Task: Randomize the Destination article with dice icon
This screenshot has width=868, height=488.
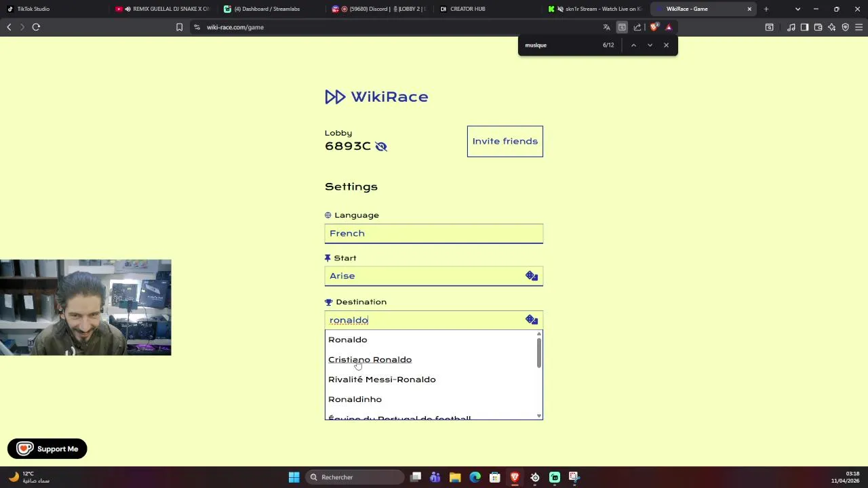Action: click(532, 320)
